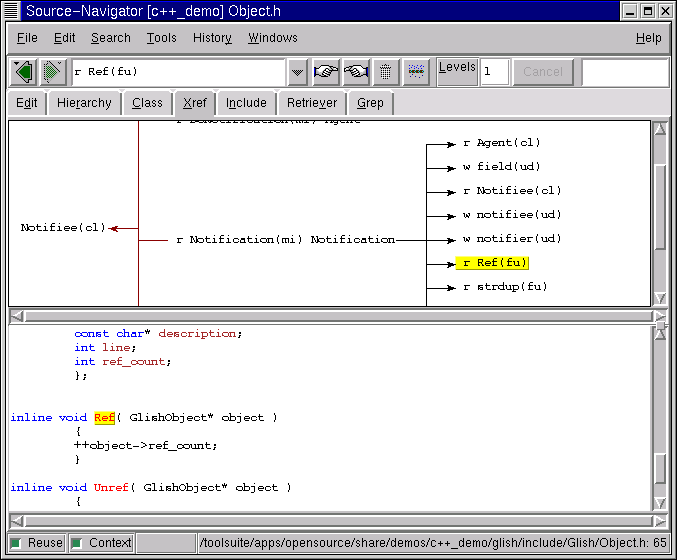Screen dimensions: 677x560
Task: Click the Object.h file path in status bar
Action: pyautogui.click(x=433, y=543)
